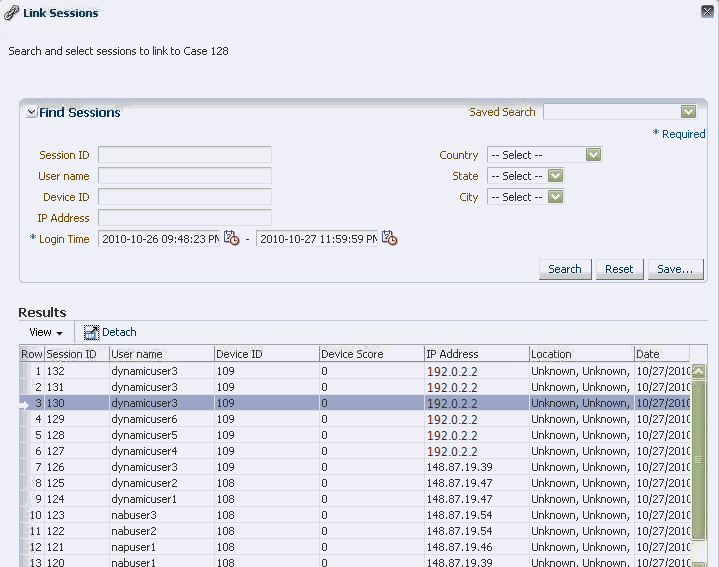Click 192.0.2.2 in session 130 row
Viewport: 719px width, 567px height.
[x=452, y=404]
